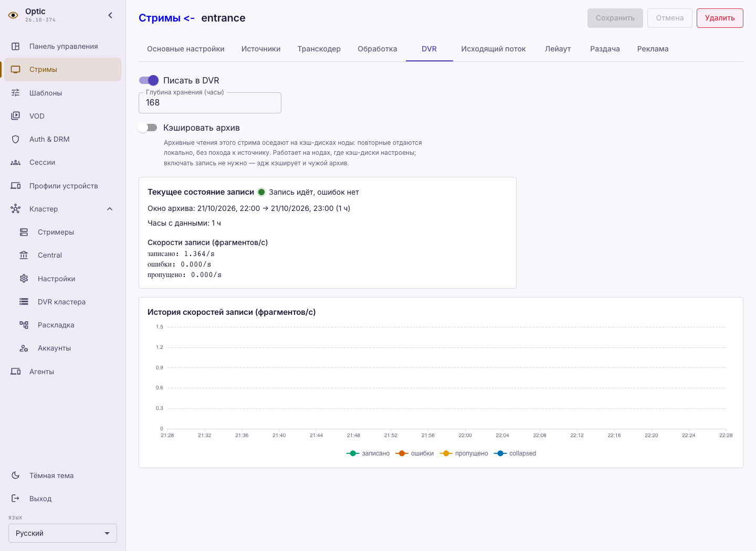This screenshot has height=551, width=756.
Task: Click the DVR кластера storage icon
Action: pos(24,302)
